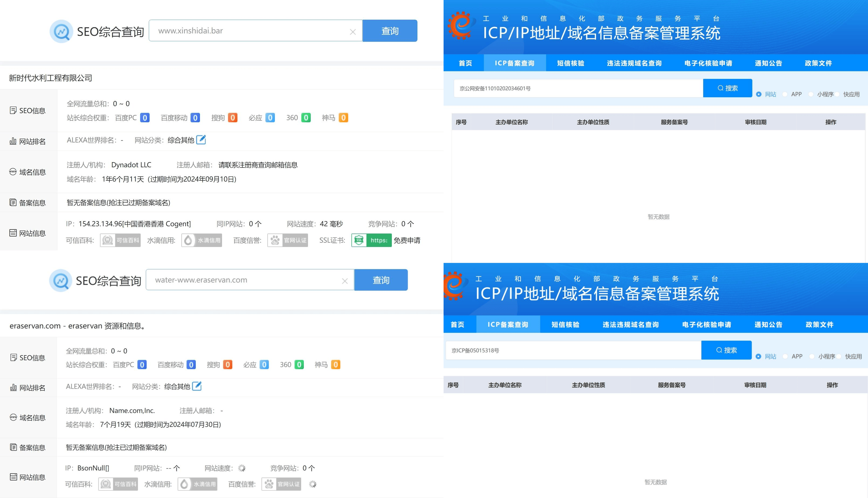Open 短信核验 tab in top ICP navigation
Viewport: 868px width, 498px height.
[570, 63]
